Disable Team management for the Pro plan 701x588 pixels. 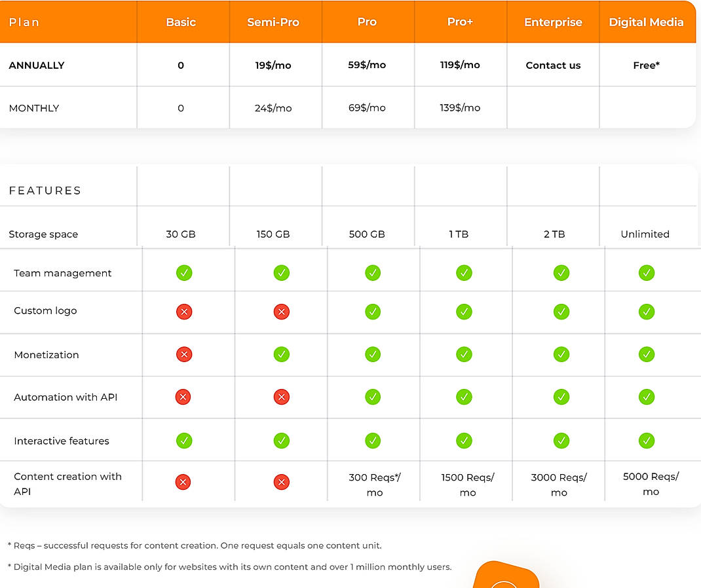coord(373,272)
